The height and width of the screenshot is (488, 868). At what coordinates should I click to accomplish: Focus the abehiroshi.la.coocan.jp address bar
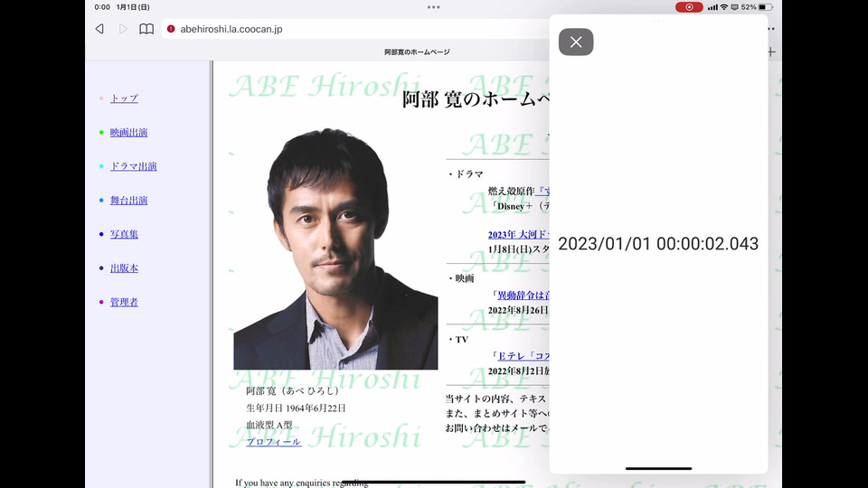click(355, 29)
